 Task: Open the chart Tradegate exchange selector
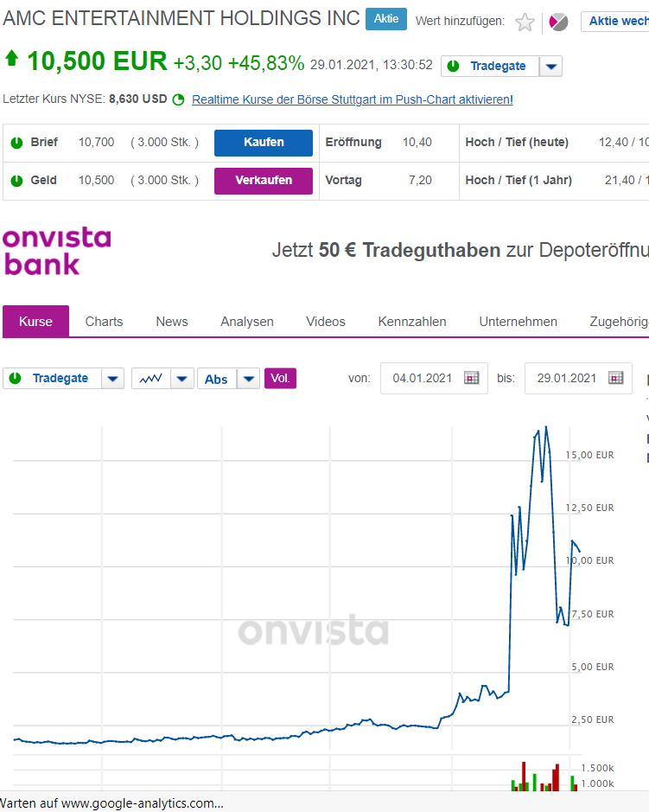coord(52,379)
